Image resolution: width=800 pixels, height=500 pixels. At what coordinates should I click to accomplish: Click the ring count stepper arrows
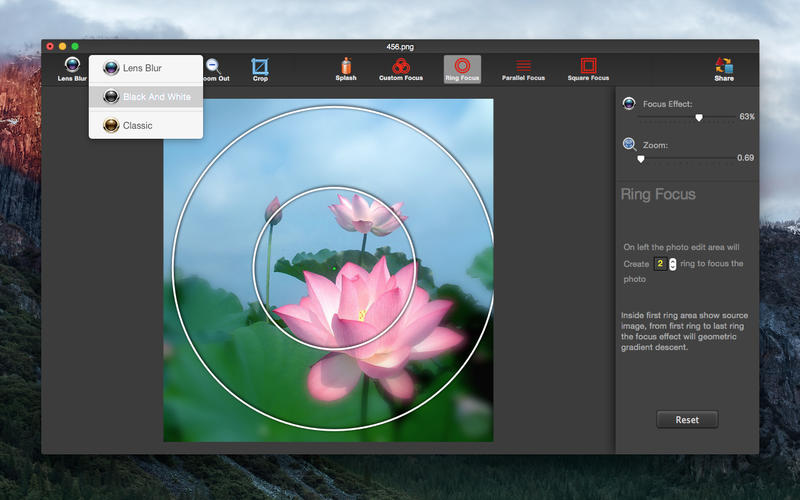672,264
